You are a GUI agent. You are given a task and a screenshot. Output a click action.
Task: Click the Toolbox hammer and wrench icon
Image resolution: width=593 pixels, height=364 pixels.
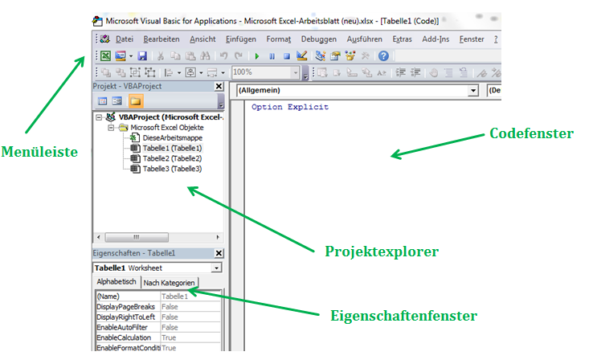(365, 56)
